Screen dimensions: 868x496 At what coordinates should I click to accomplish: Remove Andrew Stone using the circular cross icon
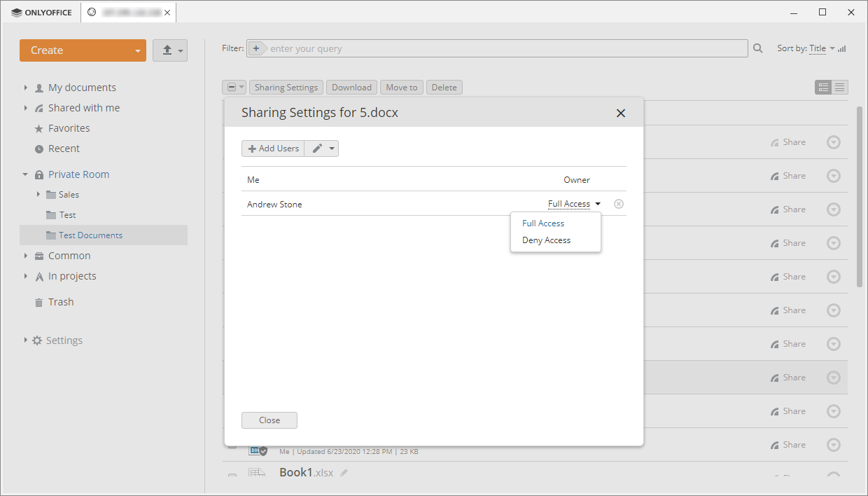click(619, 203)
